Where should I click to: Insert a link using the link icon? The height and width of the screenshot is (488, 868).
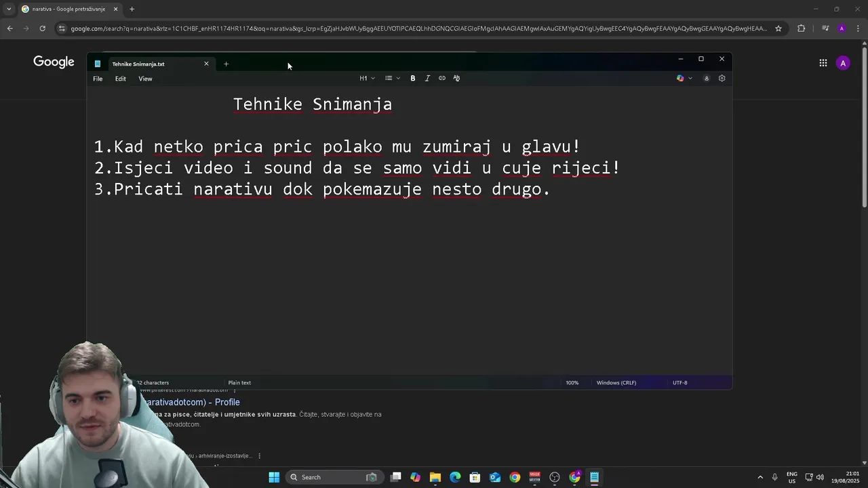(x=442, y=78)
